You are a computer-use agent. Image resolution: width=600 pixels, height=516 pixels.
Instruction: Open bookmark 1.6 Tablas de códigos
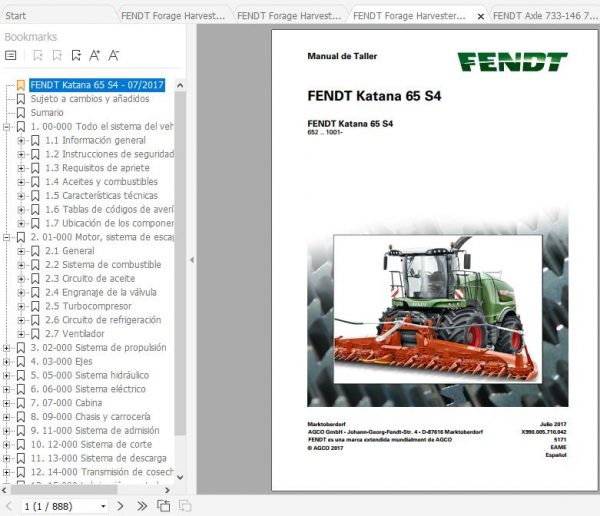[x=109, y=209]
